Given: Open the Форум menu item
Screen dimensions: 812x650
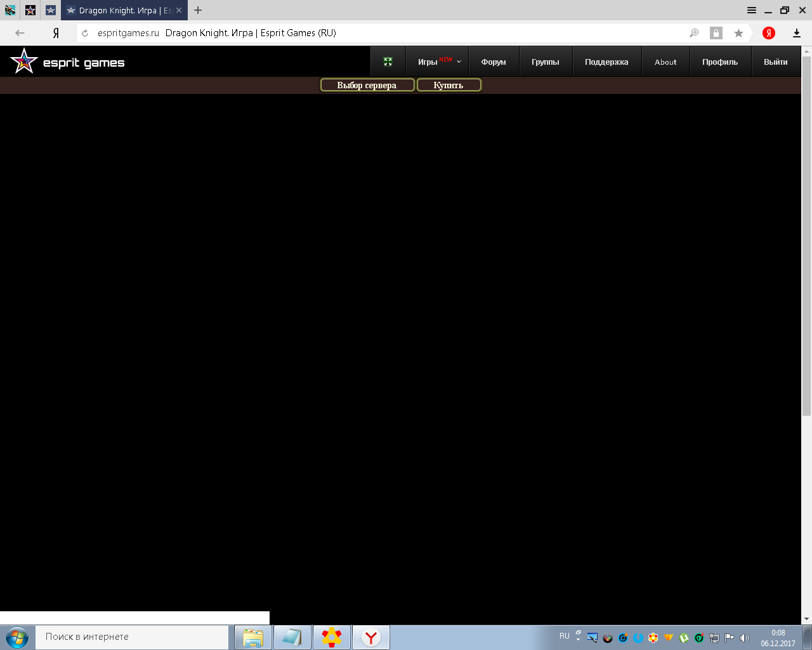Looking at the screenshot, I should click(494, 62).
